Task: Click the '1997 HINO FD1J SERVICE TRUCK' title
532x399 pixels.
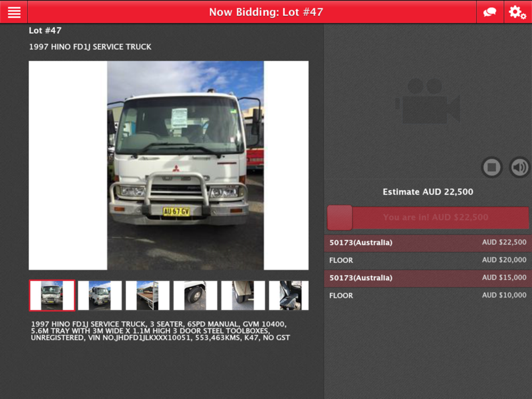Action: click(x=90, y=47)
